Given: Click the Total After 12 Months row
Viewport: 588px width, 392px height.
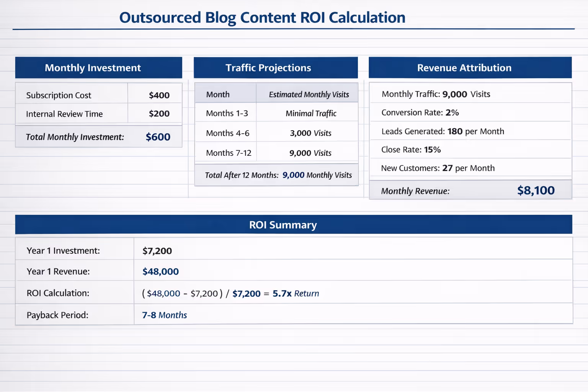Looking at the screenshot, I should tap(276, 175).
